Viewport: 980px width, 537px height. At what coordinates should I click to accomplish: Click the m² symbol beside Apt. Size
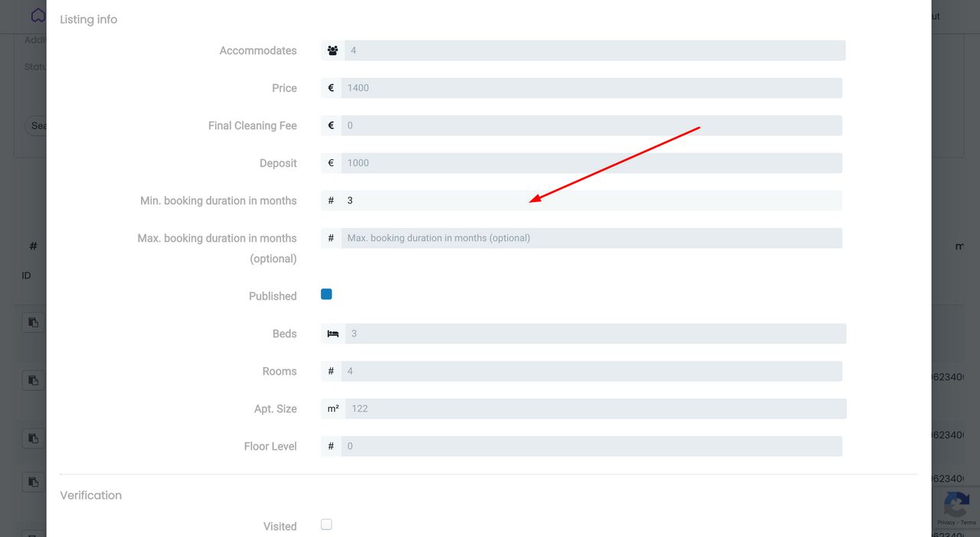[333, 408]
